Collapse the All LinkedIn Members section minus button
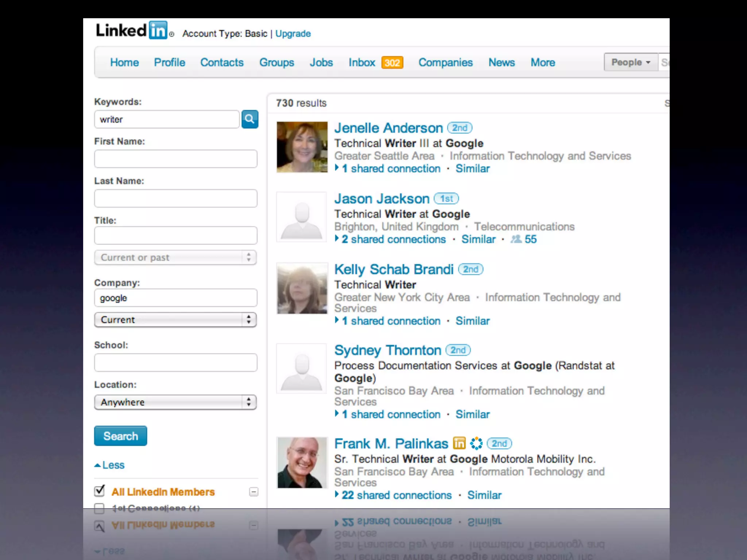The width and height of the screenshot is (747, 560). [253, 492]
